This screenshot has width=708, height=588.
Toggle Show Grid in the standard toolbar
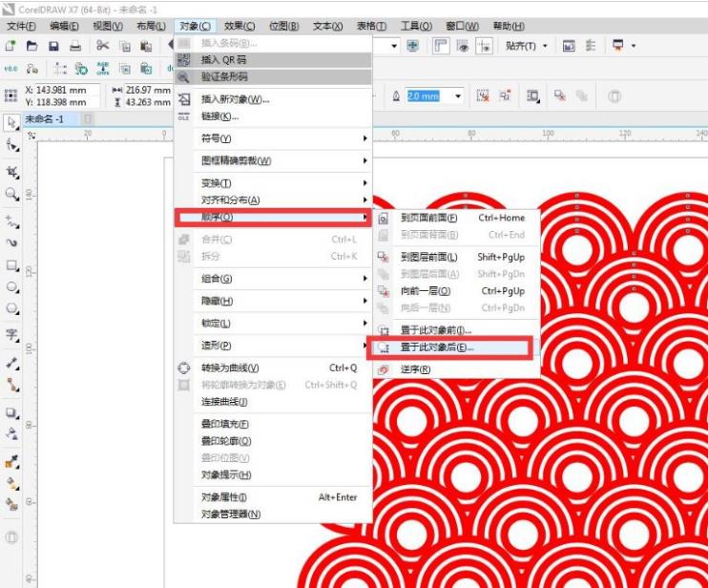tap(464, 46)
